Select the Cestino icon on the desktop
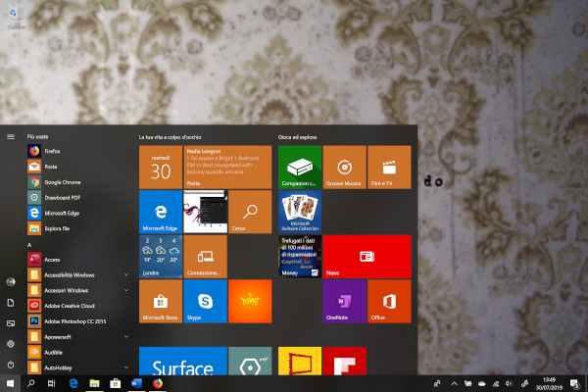Screen dimensions: 588x392 click(x=16, y=17)
